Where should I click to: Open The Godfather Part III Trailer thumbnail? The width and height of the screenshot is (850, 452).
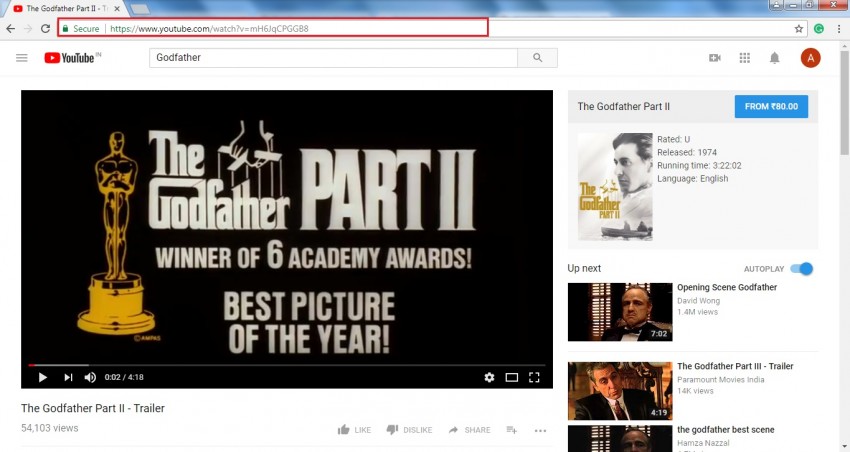point(620,391)
